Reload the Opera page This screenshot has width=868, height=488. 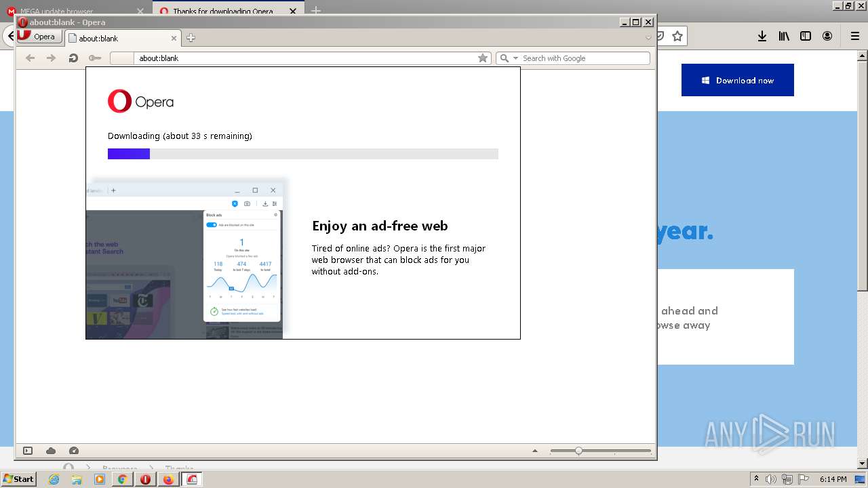[73, 58]
